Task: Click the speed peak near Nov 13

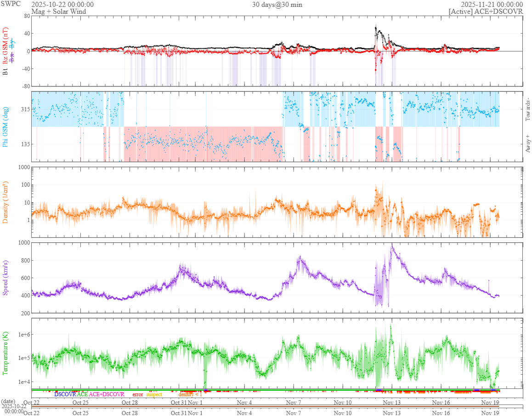Action: (x=392, y=246)
